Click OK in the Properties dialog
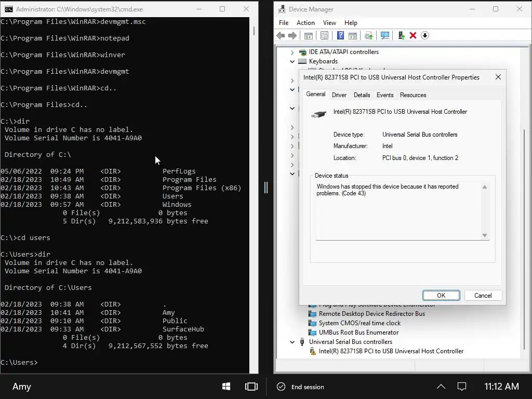 [x=441, y=296]
